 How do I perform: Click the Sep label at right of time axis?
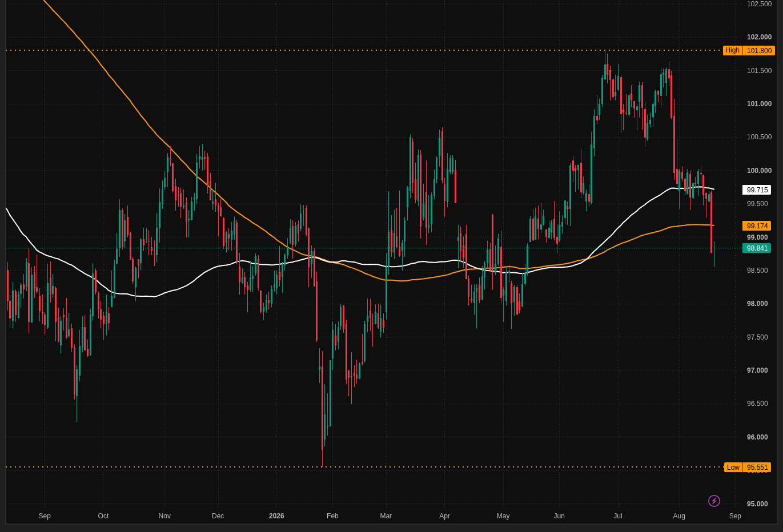coord(735,516)
